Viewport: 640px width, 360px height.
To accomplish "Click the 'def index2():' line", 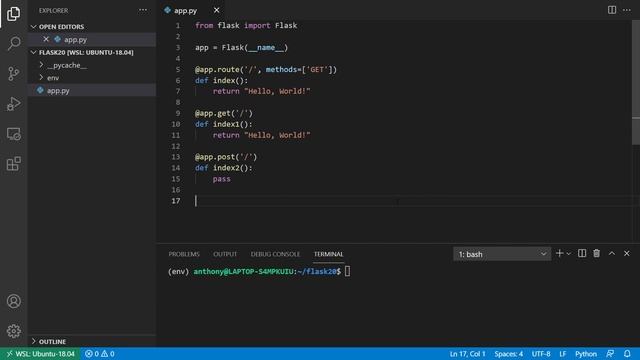I will point(224,168).
